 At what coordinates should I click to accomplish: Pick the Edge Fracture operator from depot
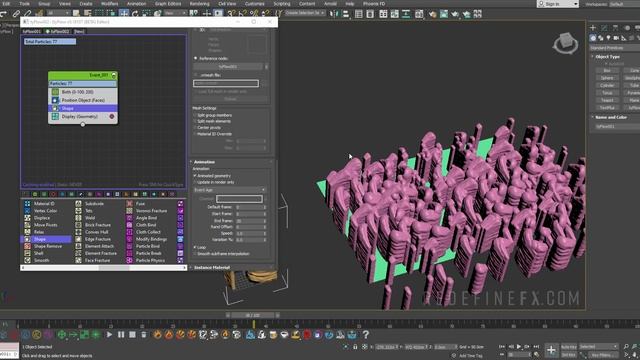coord(98,239)
